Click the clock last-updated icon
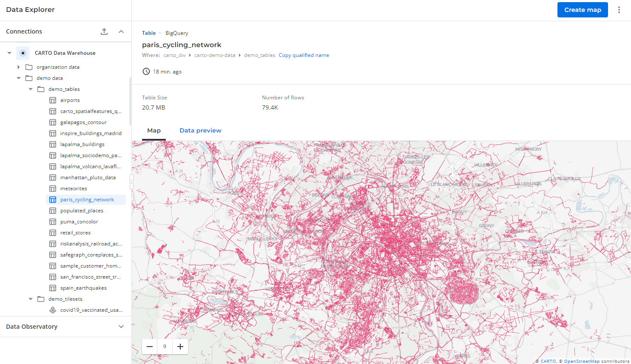This screenshot has height=364, width=631. (x=146, y=71)
